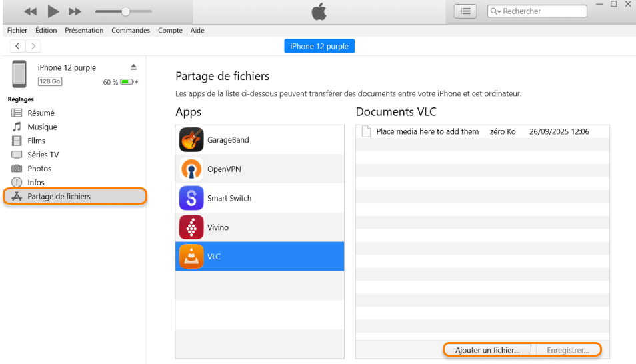Select the Vivino label in Apps list
This screenshot has height=364, width=636.
point(218,227)
